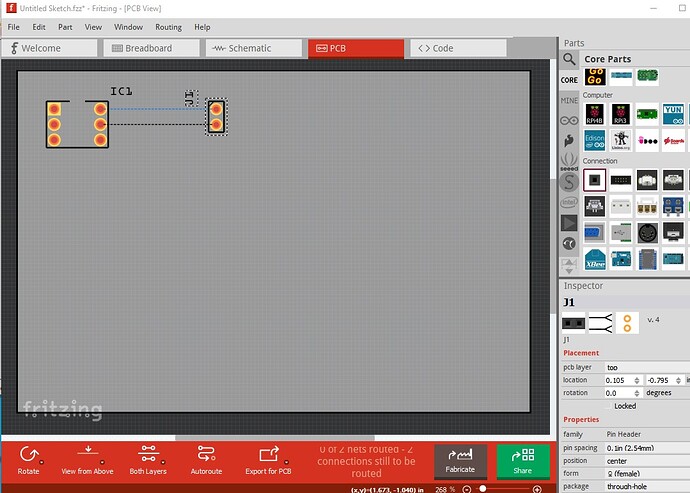
Task: Adjust the rotation stepper
Action: (x=637, y=393)
